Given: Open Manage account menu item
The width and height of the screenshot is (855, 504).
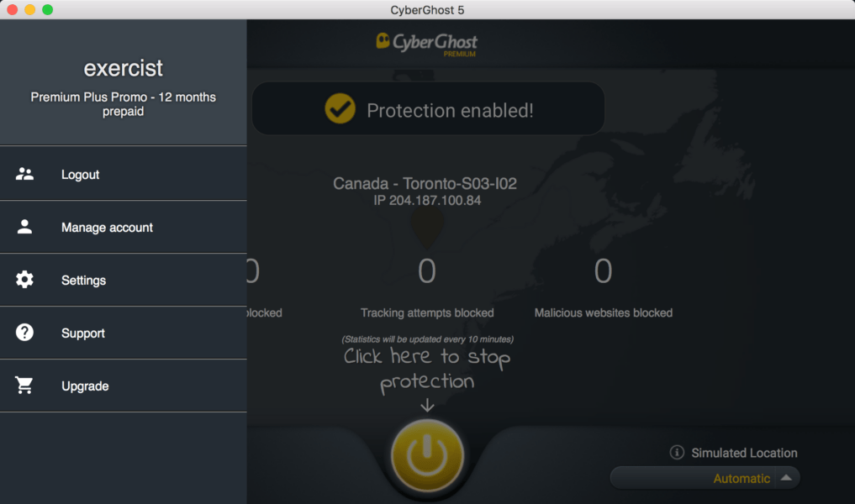Looking at the screenshot, I should coord(124,227).
